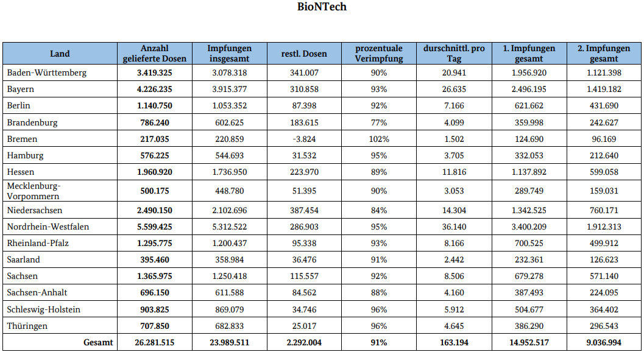This screenshot has width=644, height=352.
Task: Select the total second vaccinations 9.036.994
Action: 604,343
